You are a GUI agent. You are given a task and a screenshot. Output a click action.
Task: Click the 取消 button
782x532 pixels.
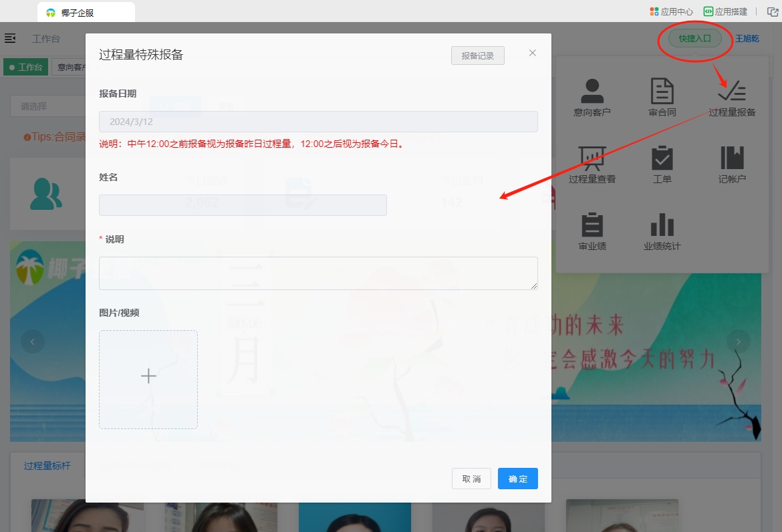coord(471,479)
